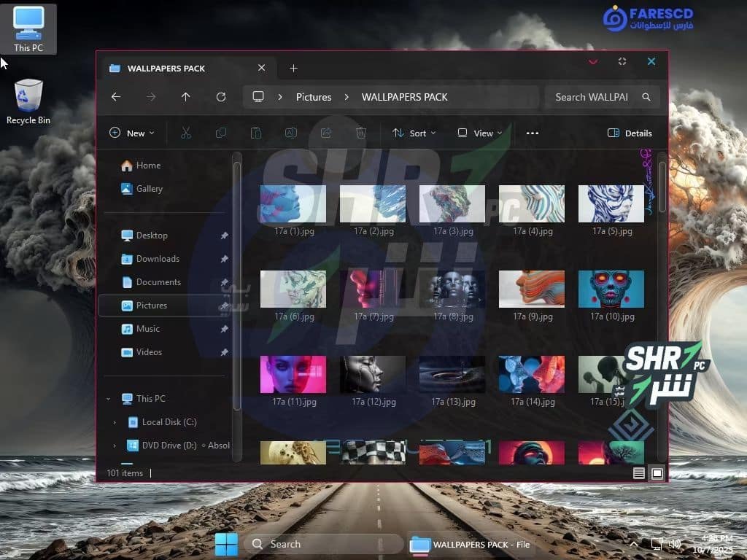The width and height of the screenshot is (747, 560).
Task: Click Pictures in the address breadcrumb
Action: (x=314, y=97)
